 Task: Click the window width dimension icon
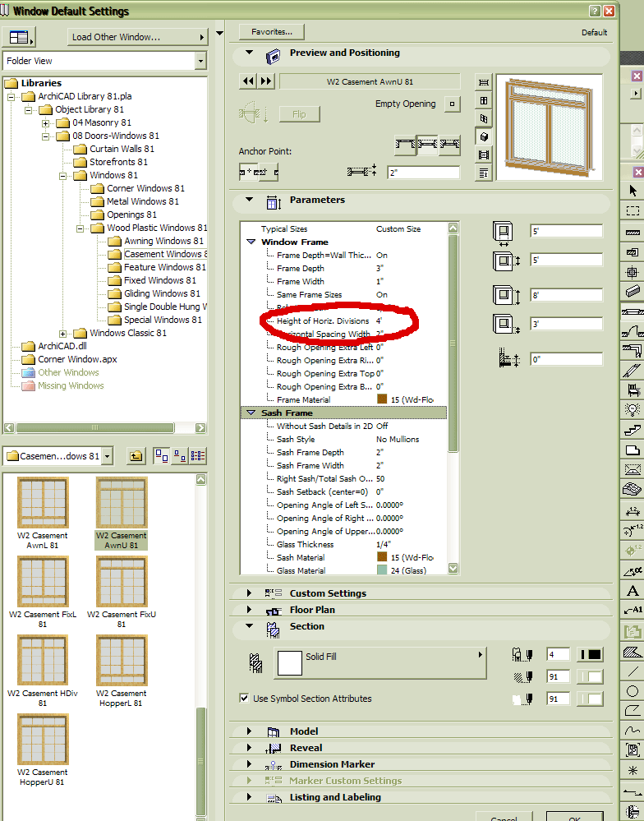coord(503,232)
